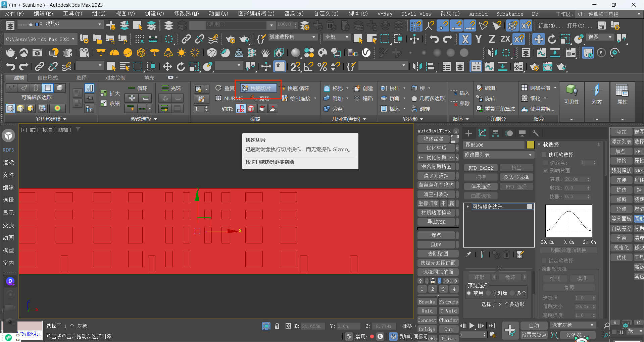Enable the 使用软选择 checkbox
This screenshot has height=342, width=644.
coord(544,155)
